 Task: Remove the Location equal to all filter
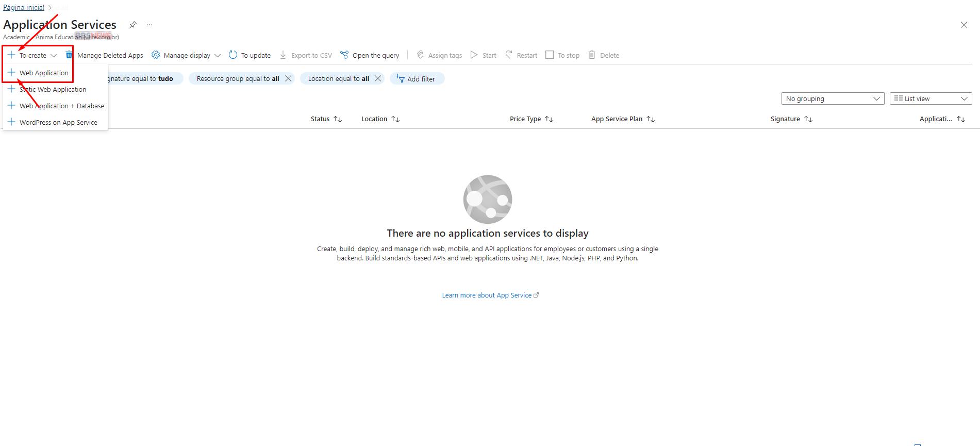point(378,78)
